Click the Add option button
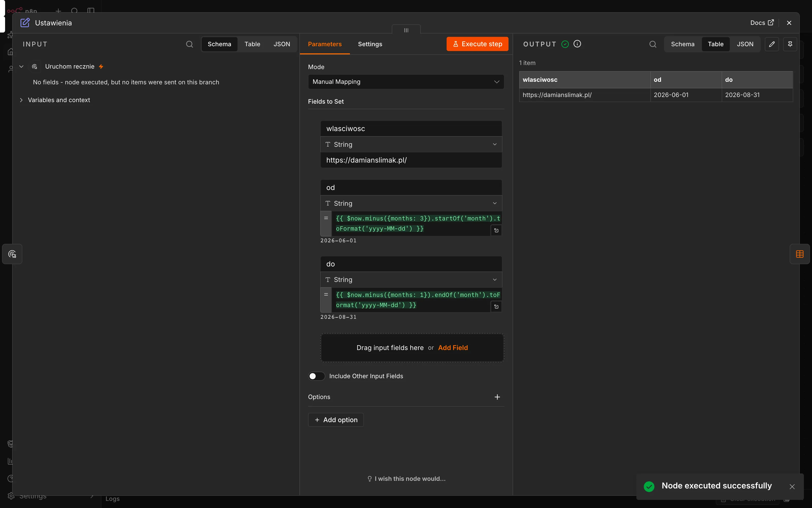812x508 pixels. [x=336, y=420]
